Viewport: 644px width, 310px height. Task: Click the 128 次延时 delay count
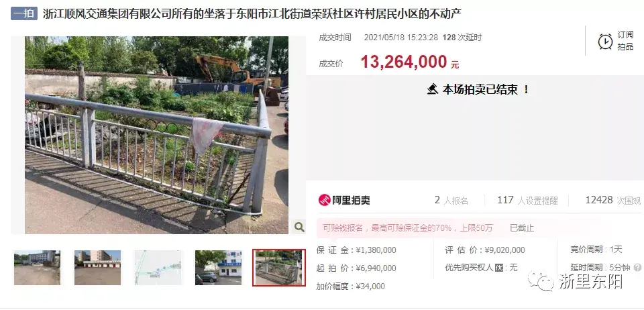(x=462, y=38)
